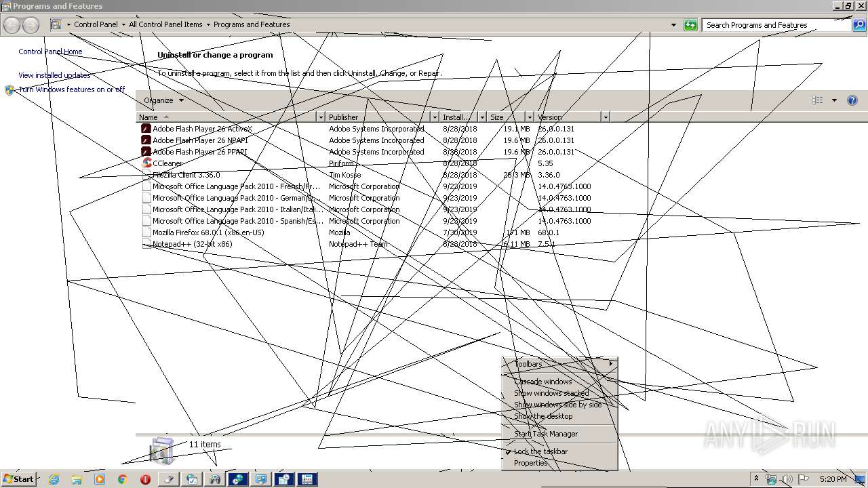Image resolution: width=868 pixels, height=488 pixels.
Task: Click the Adobe Flash Player 26 ActiveX icon
Action: coord(146,129)
